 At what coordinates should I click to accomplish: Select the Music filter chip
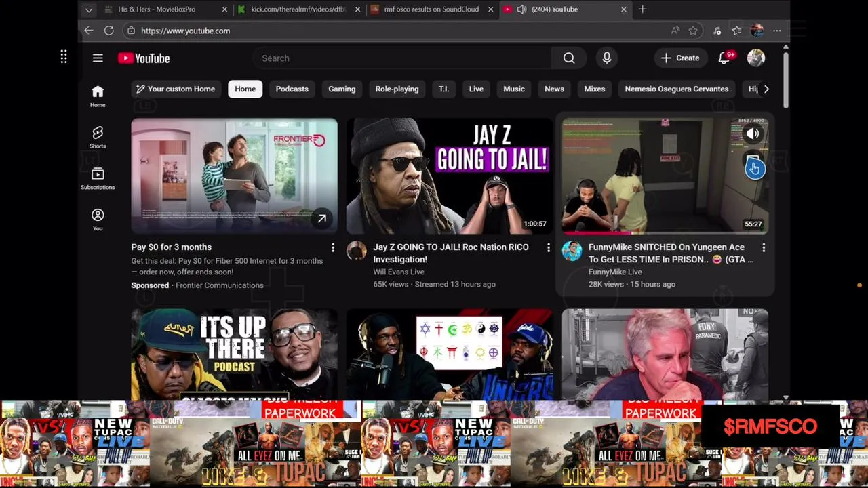pos(514,89)
